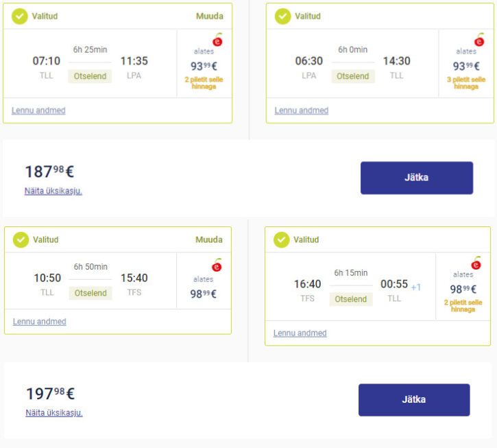Click the airline cherry logo on the TLL–LPA flight
497x448 pixels.
[x=217, y=40]
